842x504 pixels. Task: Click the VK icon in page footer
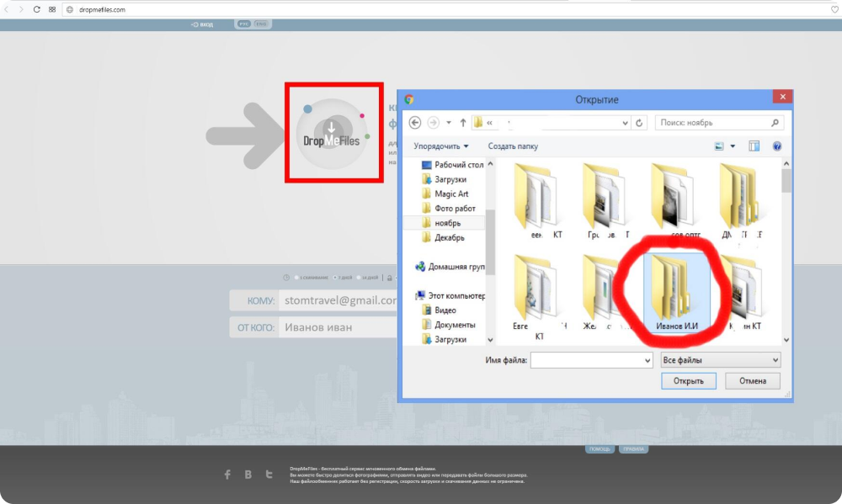248,475
